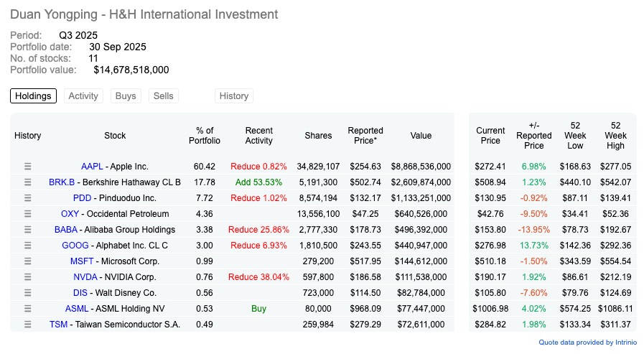The width and height of the screenshot is (644, 354).
Task: Open the ASML ticker link
Action: tap(76, 309)
